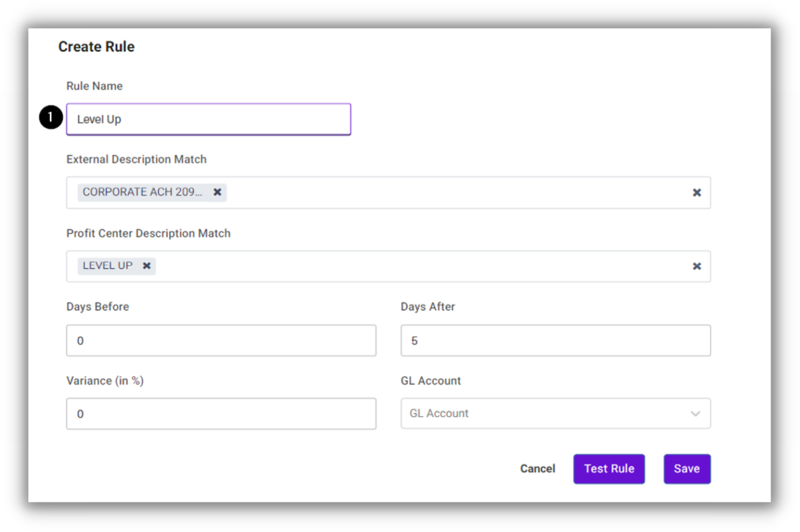The width and height of the screenshot is (800, 532).
Task: Open the GL Account dropdown field
Action: click(x=556, y=413)
